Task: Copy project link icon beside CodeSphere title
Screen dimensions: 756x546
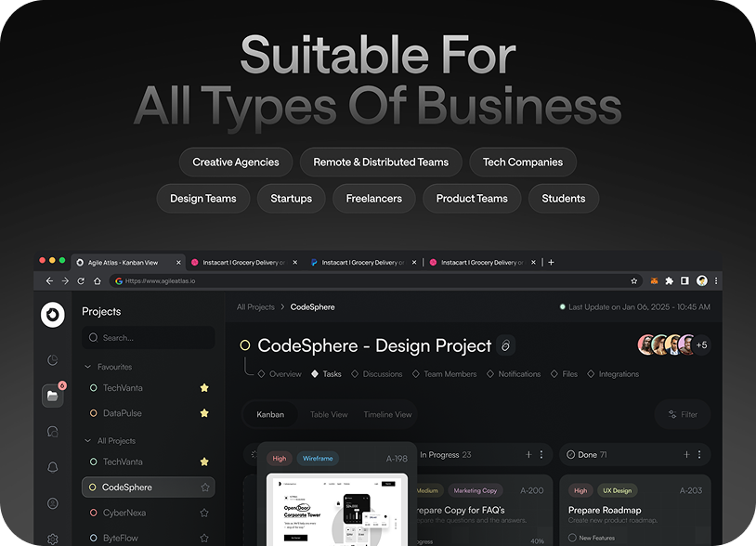Action: point(505,345)
